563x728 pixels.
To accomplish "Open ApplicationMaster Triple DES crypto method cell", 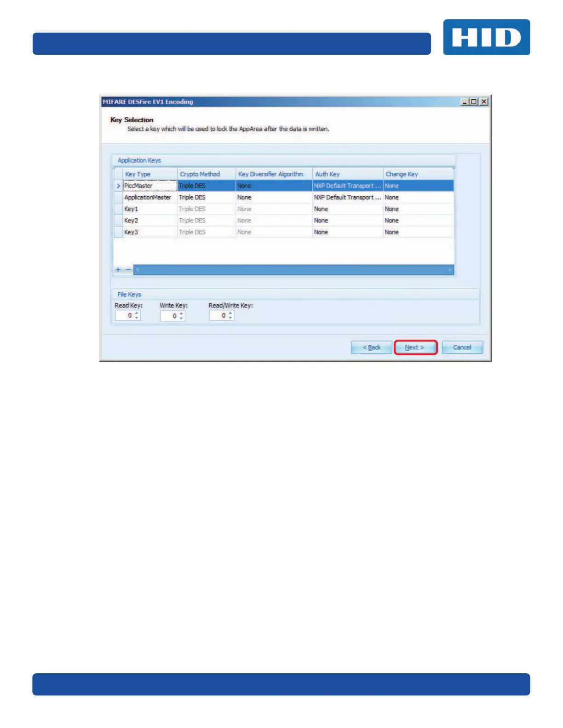I will click(207, 197).
